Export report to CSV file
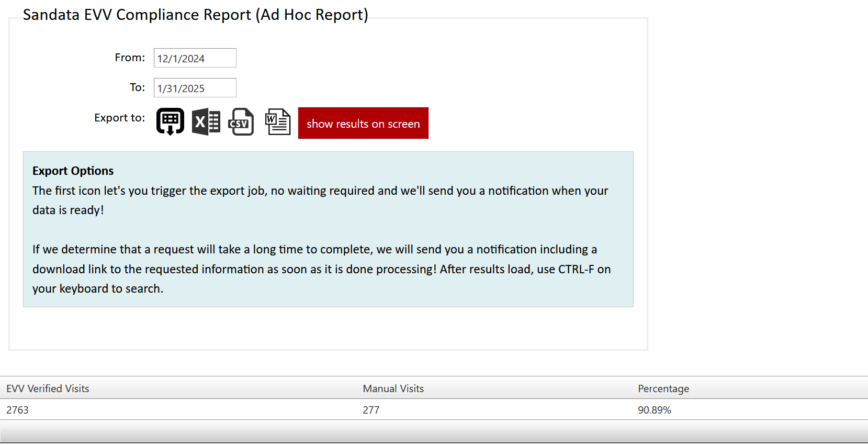Viewport: 868px width, 445px height. click(x=241, y=122)
